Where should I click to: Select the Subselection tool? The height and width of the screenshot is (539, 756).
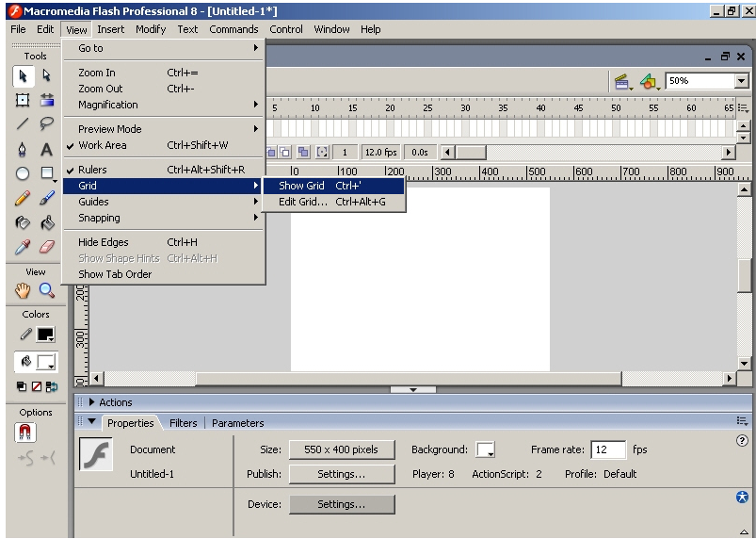point(46,75)
